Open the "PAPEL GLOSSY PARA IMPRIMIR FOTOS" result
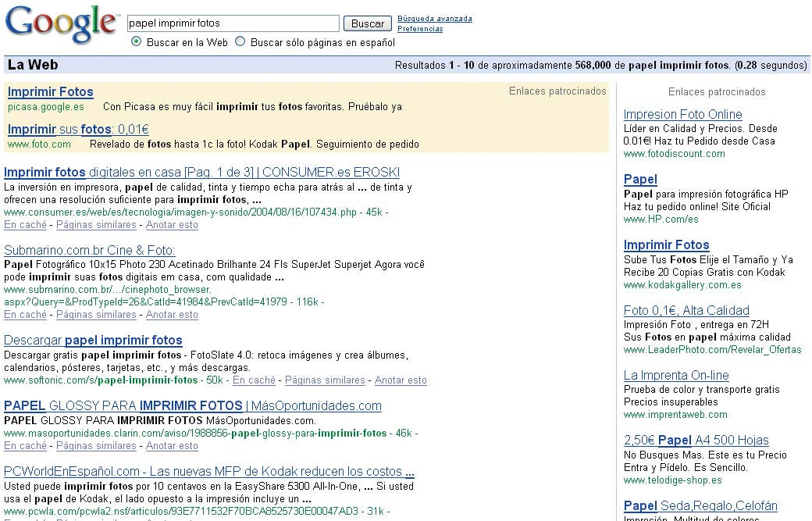The height and width of the screenshot is (521, 812). coord(193,405)
